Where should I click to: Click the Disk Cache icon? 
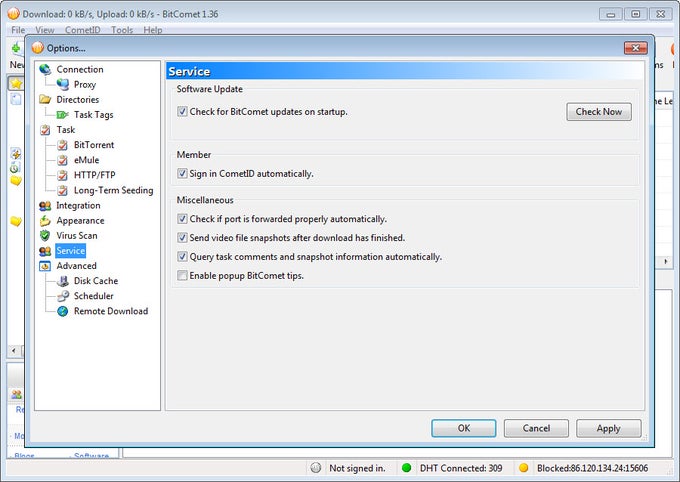pyautogui.click(x=62, y=281)
